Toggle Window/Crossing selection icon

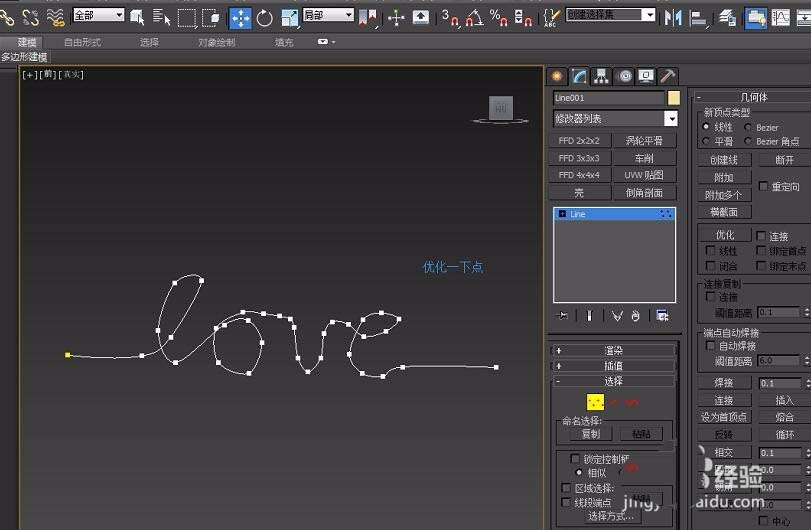pos(211,18)
